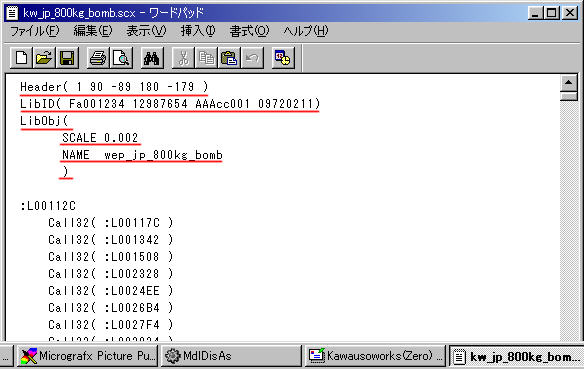Open the 編集(E) menu

tap(93, 31)
